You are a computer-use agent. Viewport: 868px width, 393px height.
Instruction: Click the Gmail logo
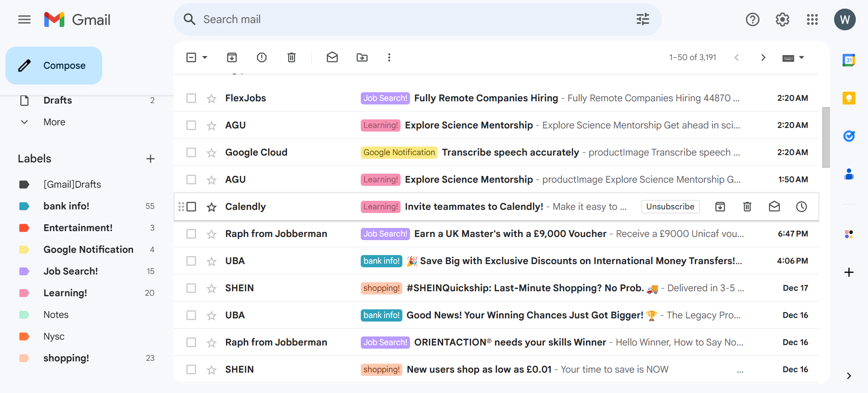click(x=77, y=19)
